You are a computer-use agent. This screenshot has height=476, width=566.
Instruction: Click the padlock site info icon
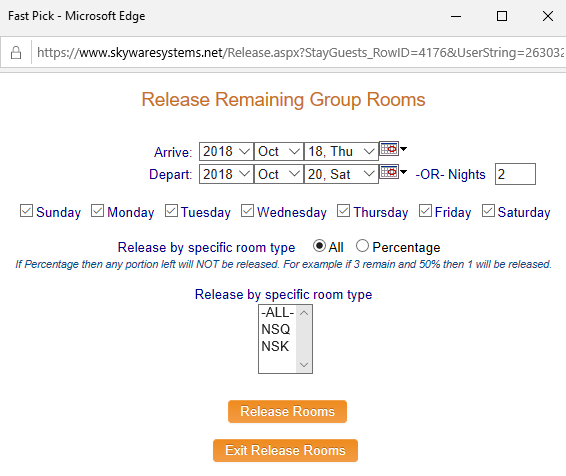(x=16, y=53)
